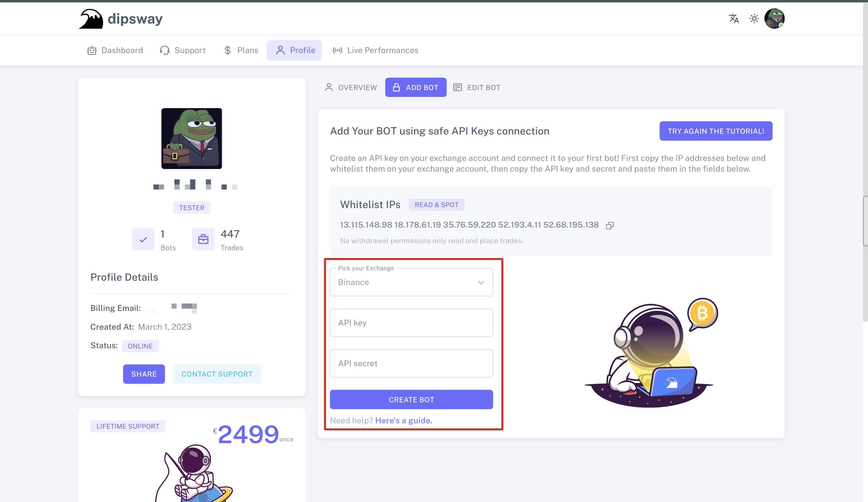
Task: Select Binance from exchange dropdown
Action: point(411,282)
